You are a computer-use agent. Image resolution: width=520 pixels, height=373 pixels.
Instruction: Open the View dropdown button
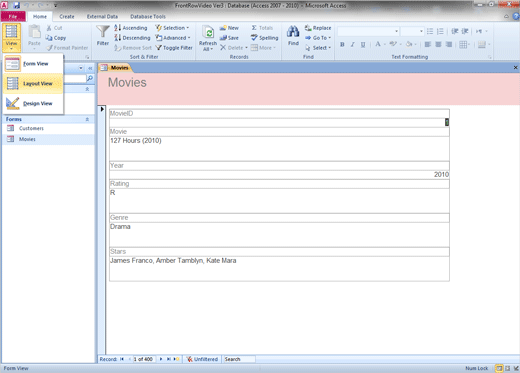[11, 38]
